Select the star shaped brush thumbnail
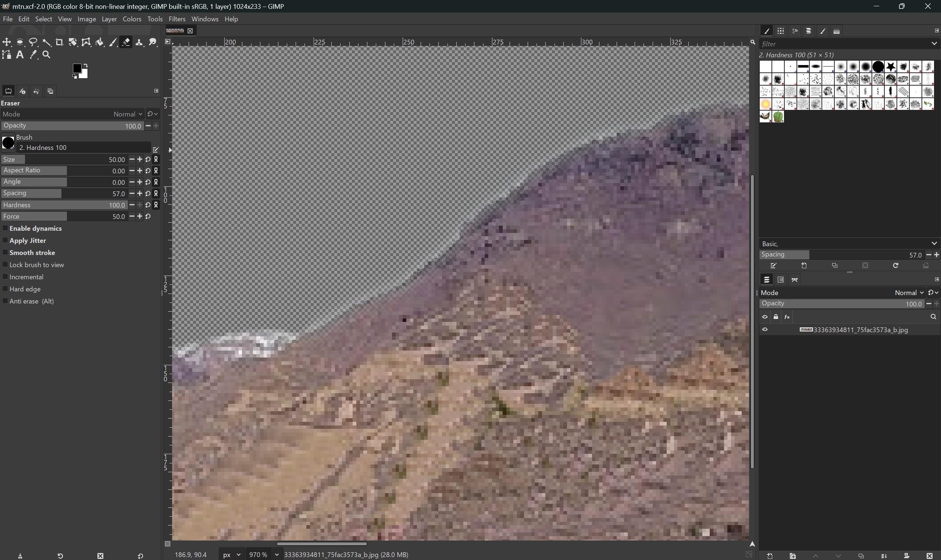Screen dimensions: 941x560 891,67
